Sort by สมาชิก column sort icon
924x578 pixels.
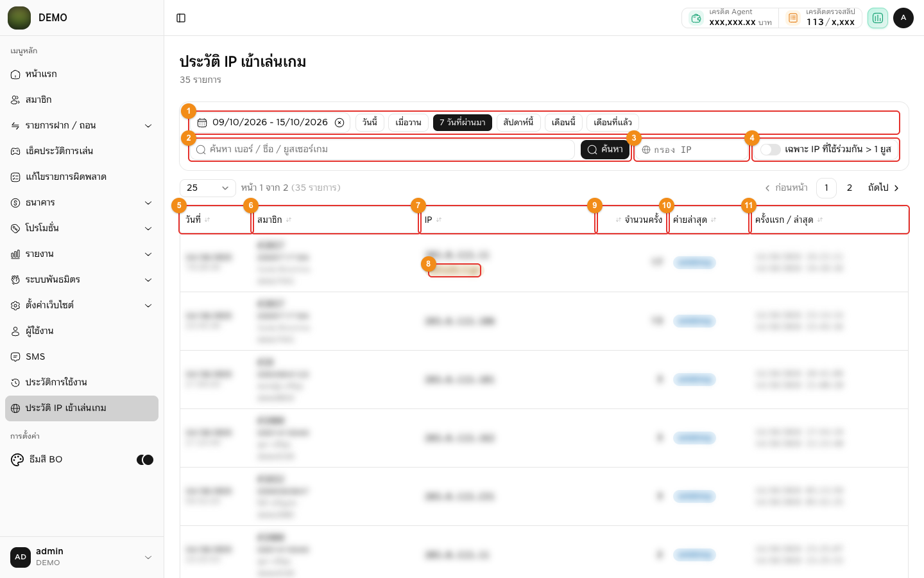click(289, 220)
